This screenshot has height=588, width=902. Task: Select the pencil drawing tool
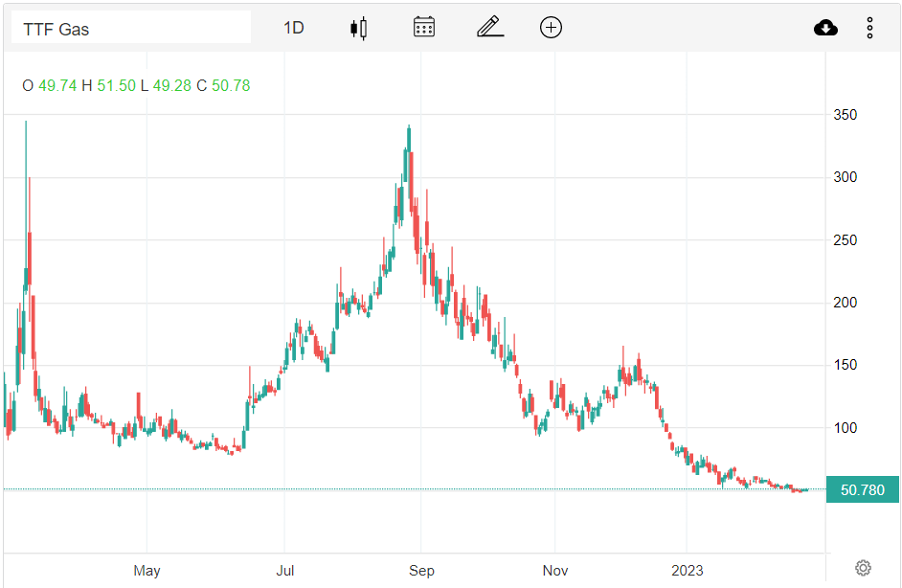pyautogui.click(x=490, y=27)
